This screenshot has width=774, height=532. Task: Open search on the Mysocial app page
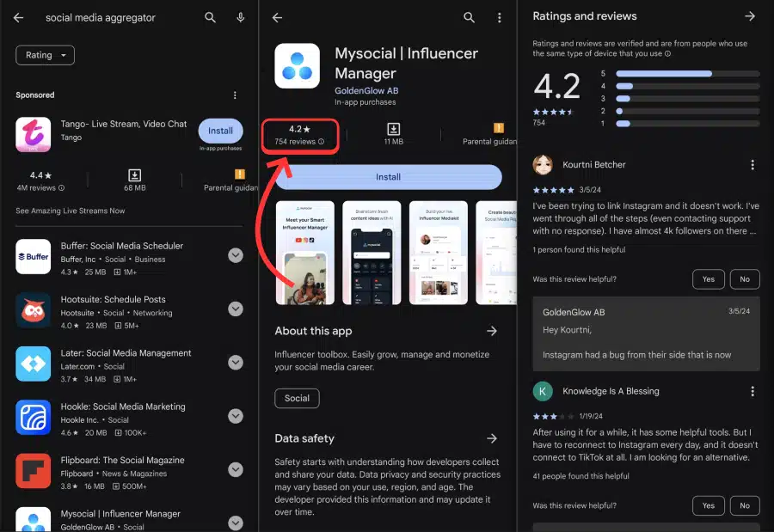pos(469,17)
